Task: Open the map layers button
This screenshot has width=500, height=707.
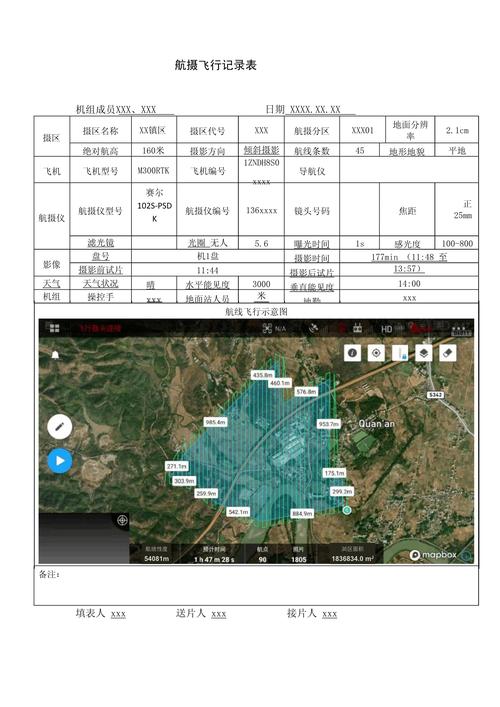Action: tap(424, 353)
